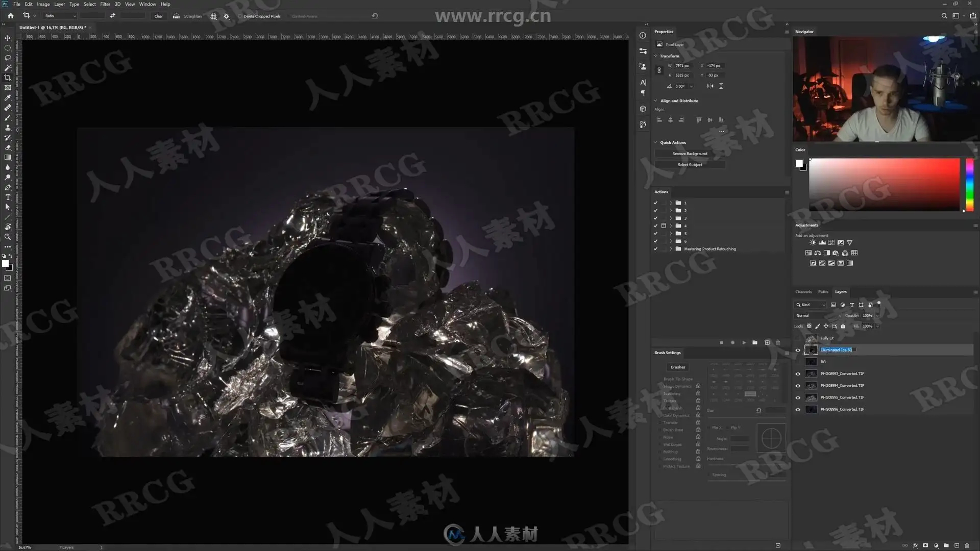Click the Select Subject button
This screenshot has width=980, height=551.
tap(690, 165)
